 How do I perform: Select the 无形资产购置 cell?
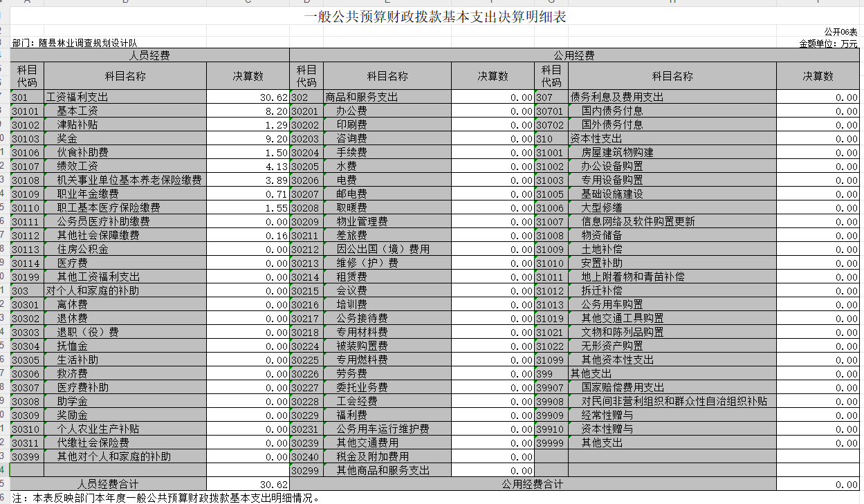(672, 346)
